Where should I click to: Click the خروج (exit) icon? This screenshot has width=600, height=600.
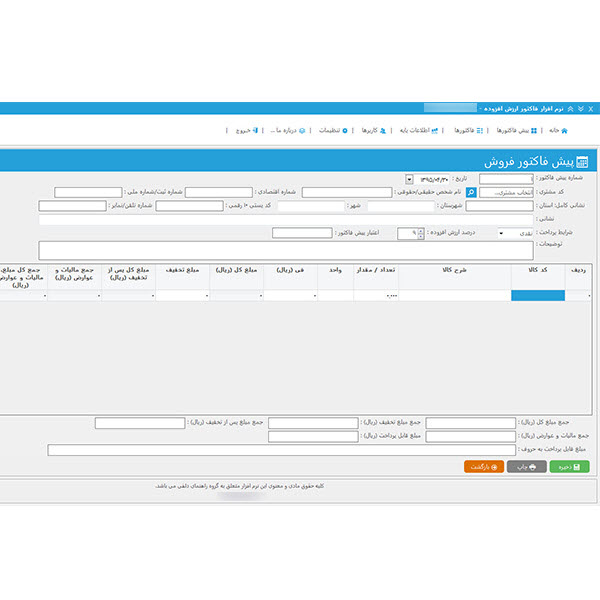[x=256, y=131]
